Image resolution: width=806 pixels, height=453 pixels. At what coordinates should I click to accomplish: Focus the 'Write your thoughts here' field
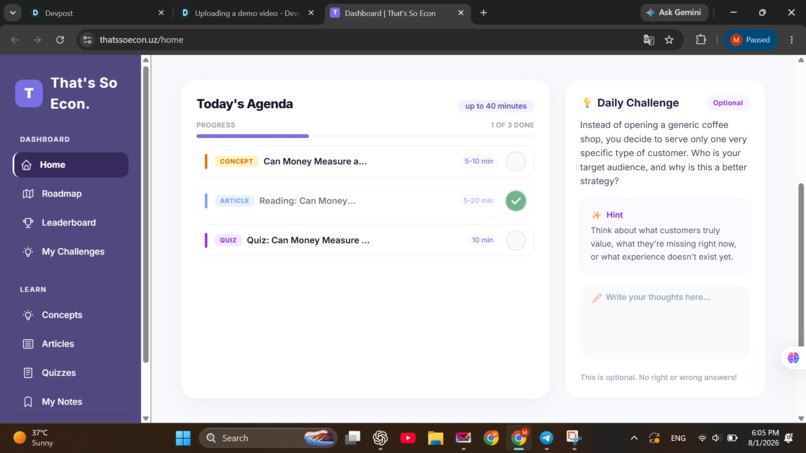pos(665,322)
